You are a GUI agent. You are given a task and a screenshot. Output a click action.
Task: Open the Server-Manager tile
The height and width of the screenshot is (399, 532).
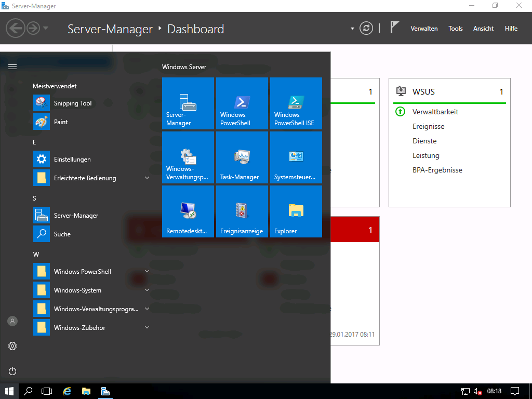pyautogui.click(x=188, y=103)
